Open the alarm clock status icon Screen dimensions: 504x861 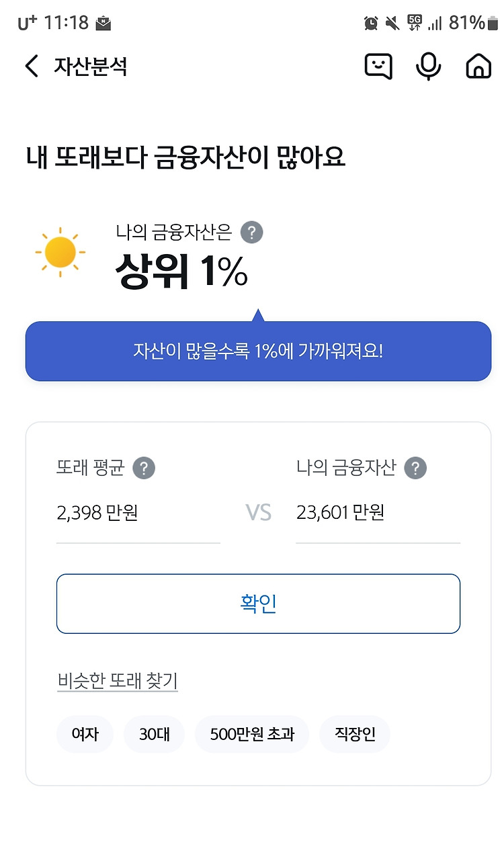click(371, 23)
